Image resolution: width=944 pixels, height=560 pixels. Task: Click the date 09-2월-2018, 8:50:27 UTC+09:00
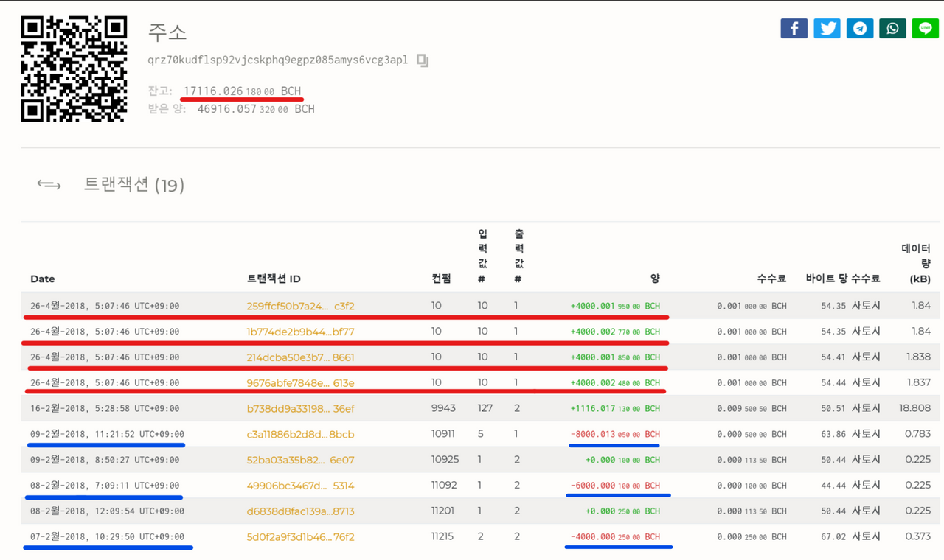[x=105, y=460]
